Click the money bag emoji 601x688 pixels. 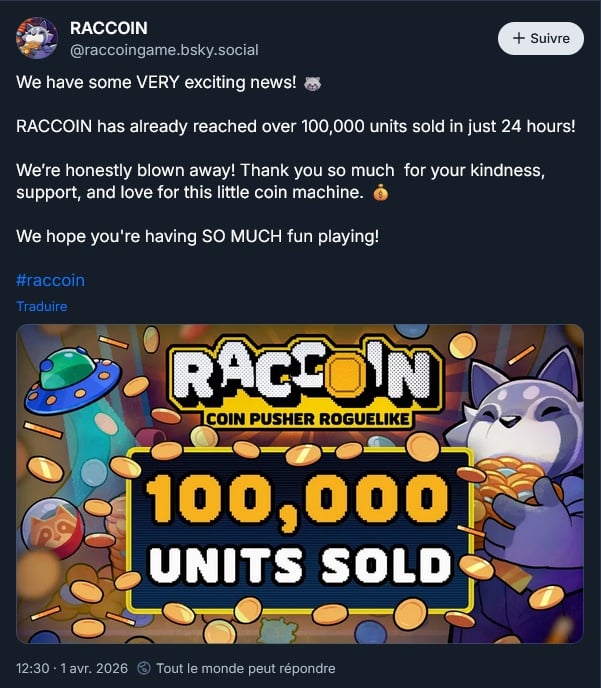[x=380, y=193]
